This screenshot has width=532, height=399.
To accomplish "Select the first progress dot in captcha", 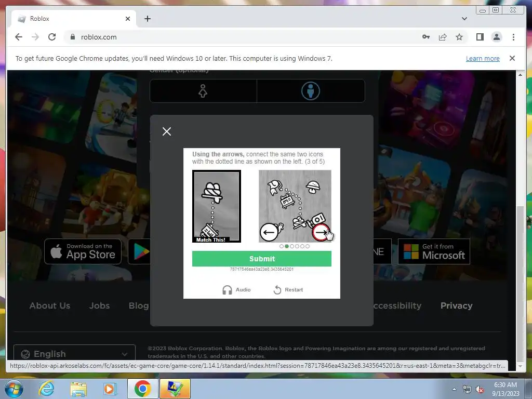I will pos(282,246).
